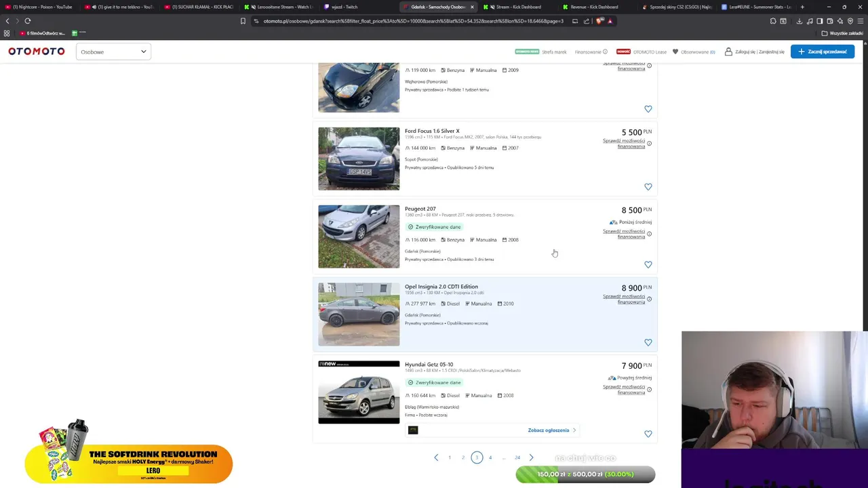Go to results page 2
The image size is (868, 488).
463,457
